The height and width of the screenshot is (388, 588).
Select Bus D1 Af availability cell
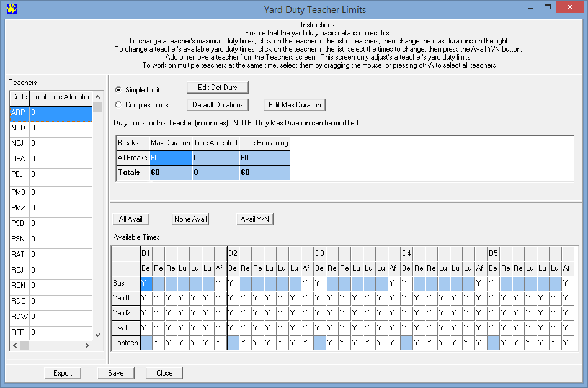click(220, 283)
